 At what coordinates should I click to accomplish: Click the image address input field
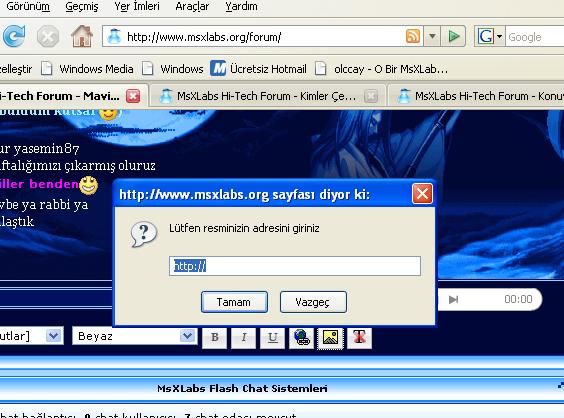point(295,266)
